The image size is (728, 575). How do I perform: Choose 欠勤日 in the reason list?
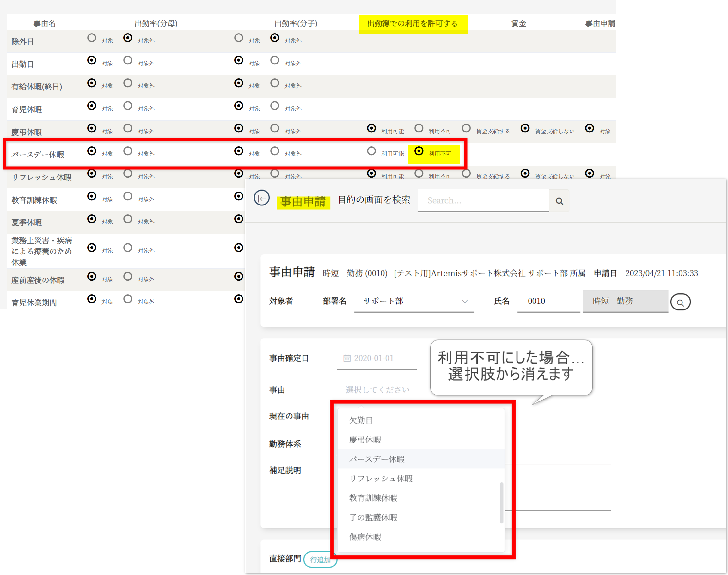click(x=361, y=420)
